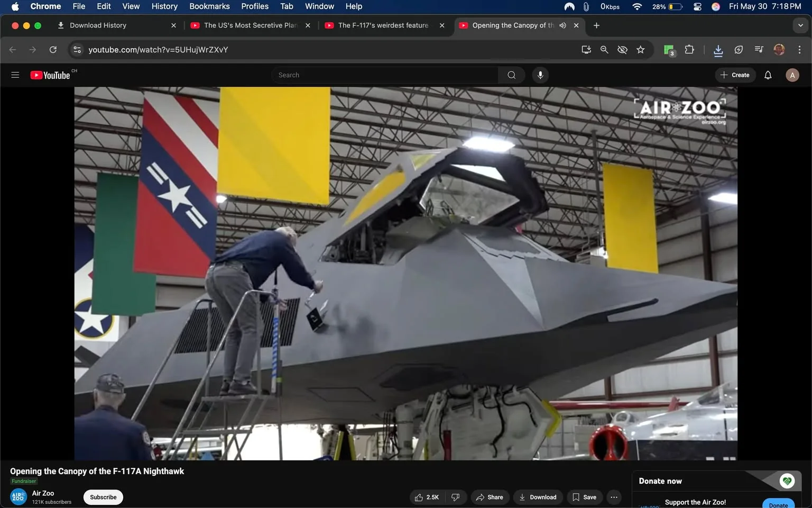Open the File menu
Screen dimensions: 812x508
click(79, 6)
